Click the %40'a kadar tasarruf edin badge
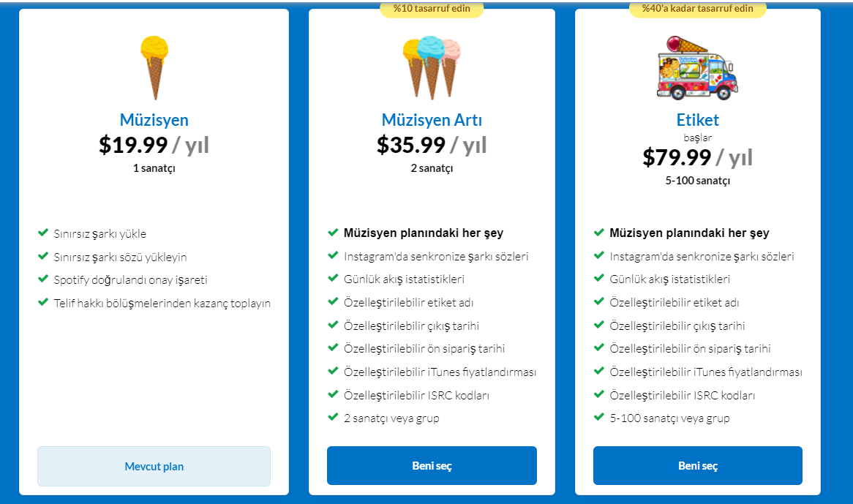The width and height of the screenshot is (853, 504). (697, 9)
